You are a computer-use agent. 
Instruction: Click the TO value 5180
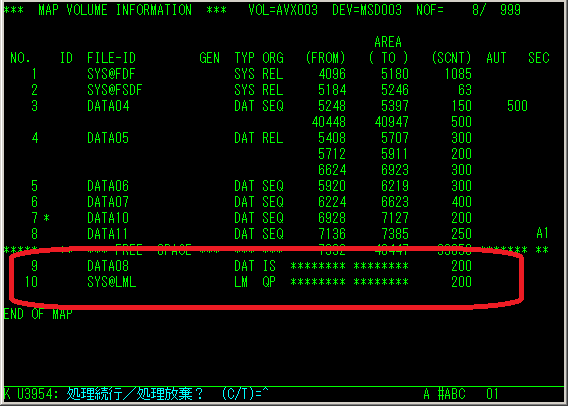coord(395,74)
